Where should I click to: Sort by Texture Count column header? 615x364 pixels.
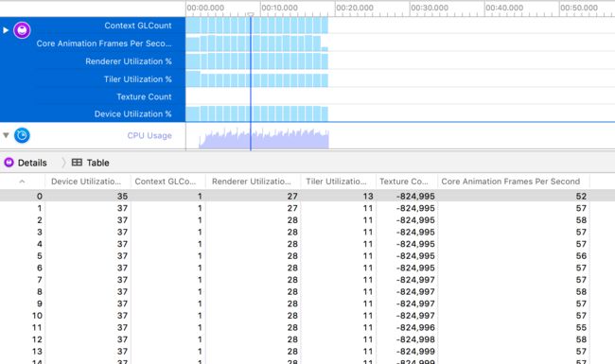(x=404, y=182)
